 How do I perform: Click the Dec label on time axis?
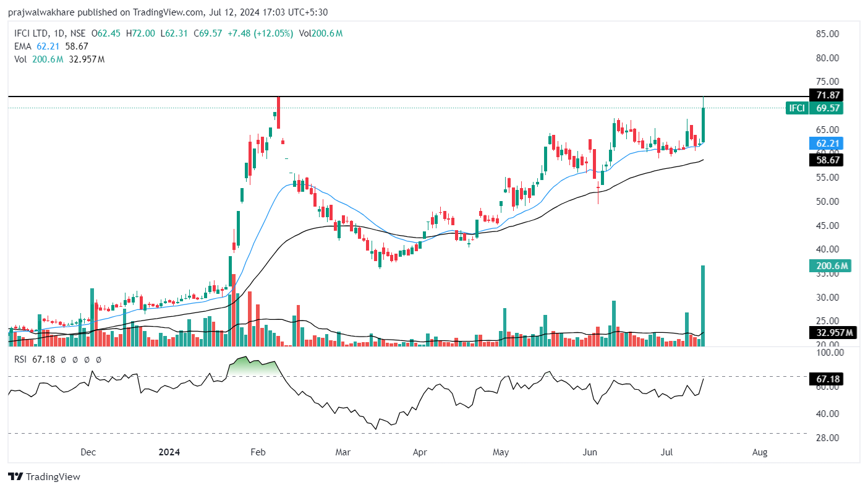click(x=88, y=452)
